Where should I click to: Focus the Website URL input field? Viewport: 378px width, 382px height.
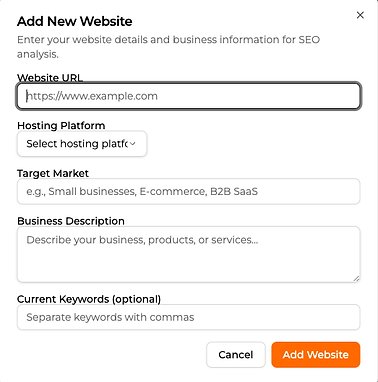click(189, 96)
